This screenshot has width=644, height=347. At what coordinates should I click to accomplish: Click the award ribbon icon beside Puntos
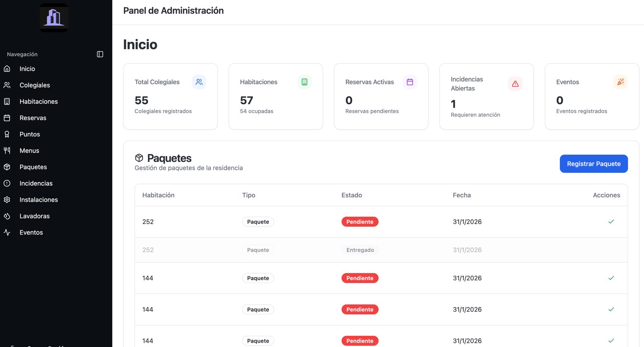point(7,134)
